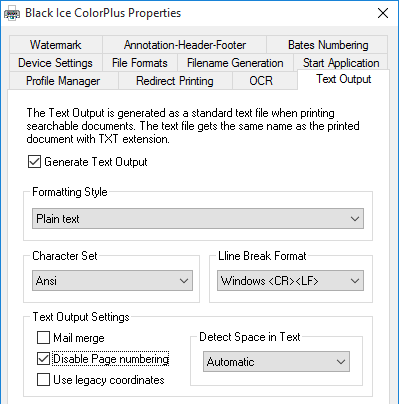399x404 pixels.
Task: Go to the Redirect Printing tab
Action: coord(175,81)
